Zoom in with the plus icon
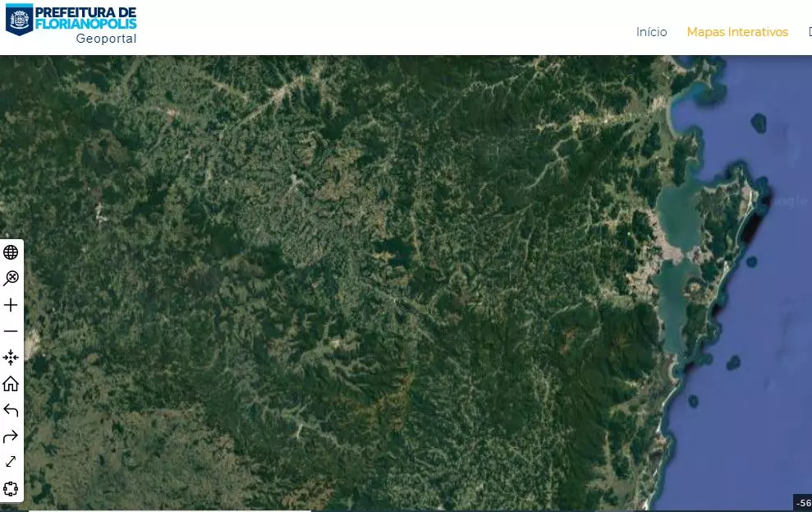This screenshot has width=812, height=512. pos(11,305)
